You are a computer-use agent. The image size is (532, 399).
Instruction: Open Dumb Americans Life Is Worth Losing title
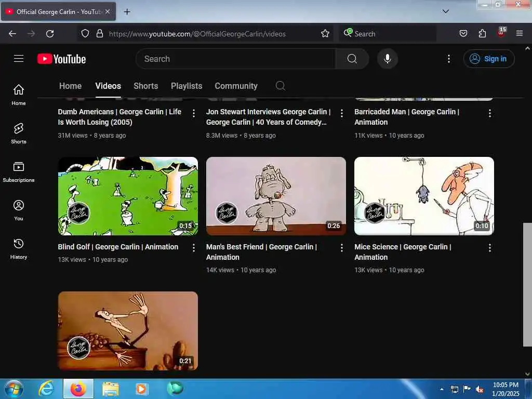click(119, 117)
